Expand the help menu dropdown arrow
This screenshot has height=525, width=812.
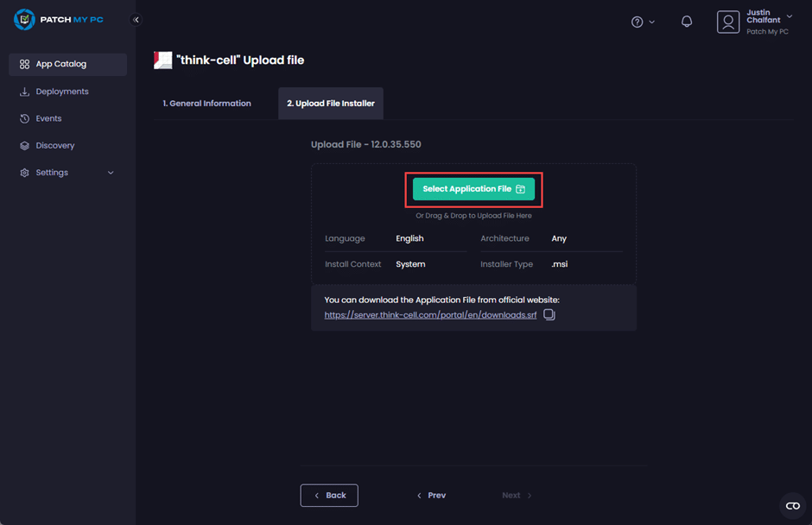click(651, 22)
